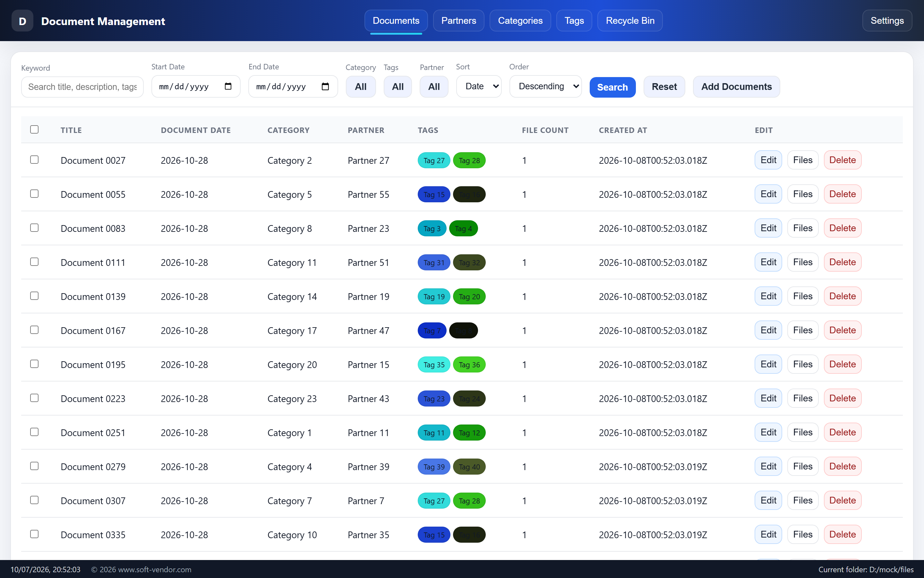Switch to the Partners tab
This screenshot has width=924, height=578.
458,21
